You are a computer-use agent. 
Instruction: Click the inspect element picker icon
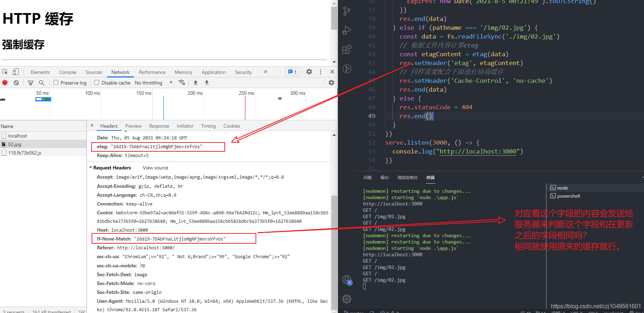point(5,72)
